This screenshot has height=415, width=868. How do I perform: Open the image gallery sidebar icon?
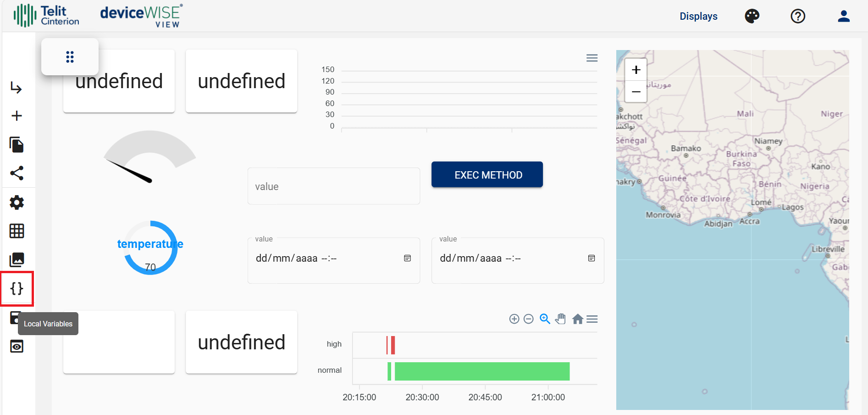pyautogui.click(x=17, y=260)
